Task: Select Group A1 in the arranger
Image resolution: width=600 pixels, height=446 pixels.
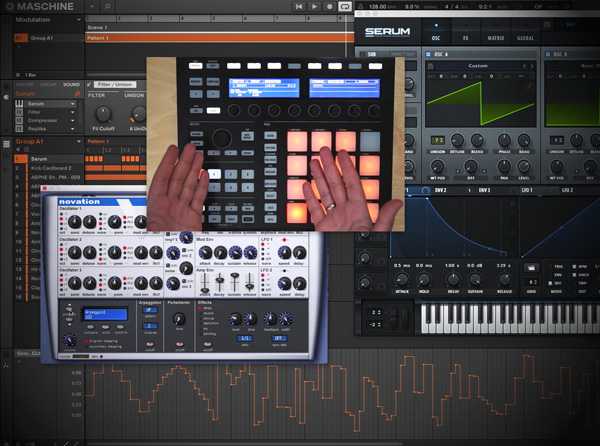Action: 41,38
